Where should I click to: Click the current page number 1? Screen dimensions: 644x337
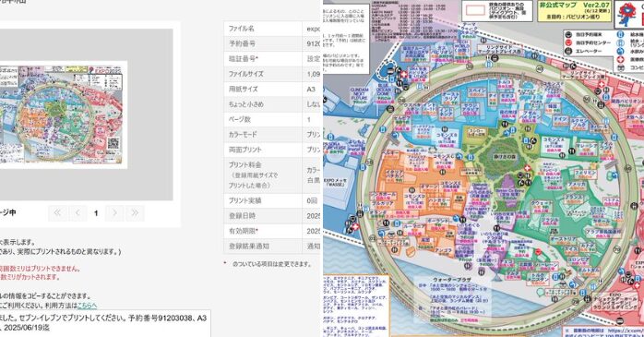(x=96, y=213)
